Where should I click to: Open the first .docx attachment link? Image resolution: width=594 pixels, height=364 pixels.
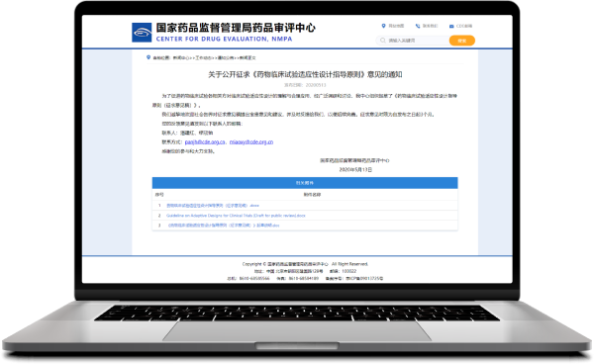(x=213, y=206)
